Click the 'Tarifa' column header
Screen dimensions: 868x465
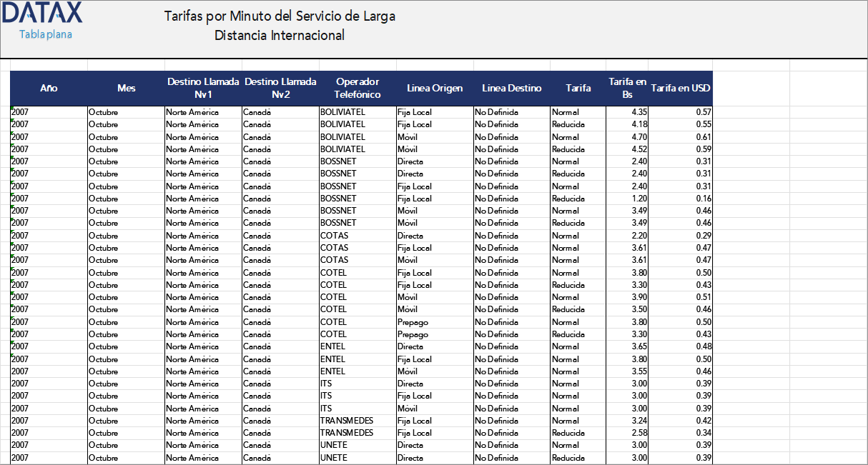pyautogui.click(x=578, y=88)
